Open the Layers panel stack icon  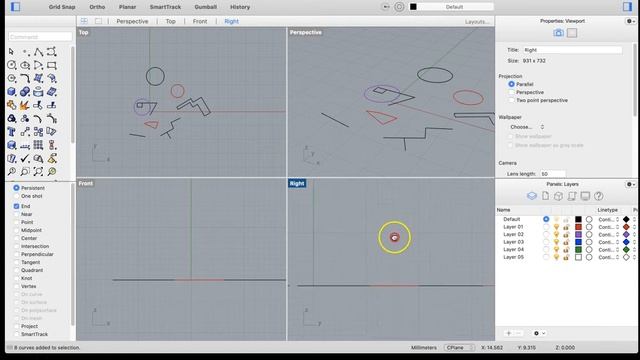pyautogui.click(x=531, y=196)
